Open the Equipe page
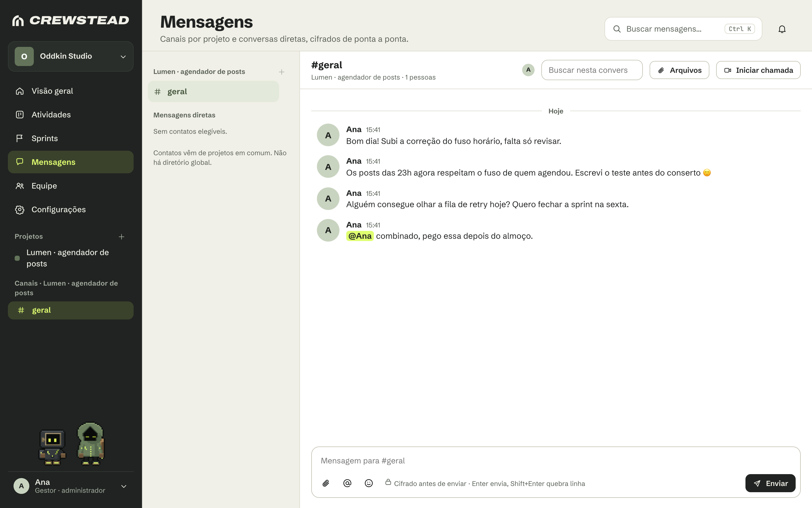This screenshot has width=812, height=508. pyautogui.click(x=71, y=186)
